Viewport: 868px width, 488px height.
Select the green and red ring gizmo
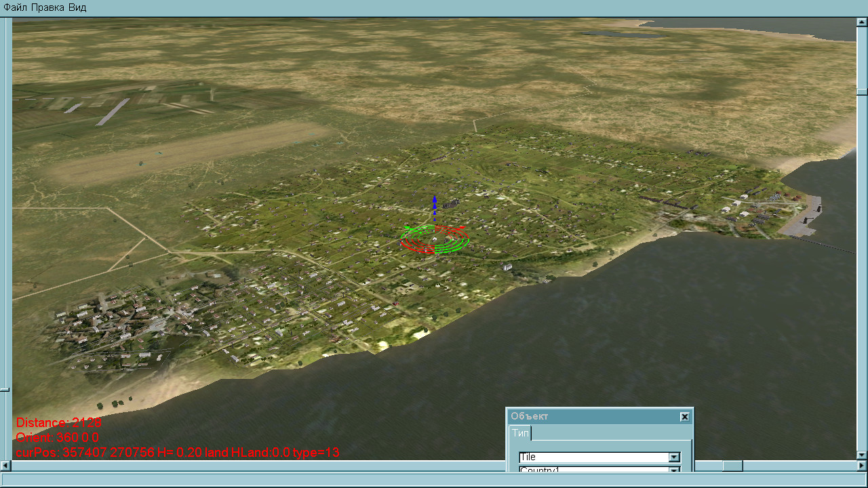[x=435, y=240]
